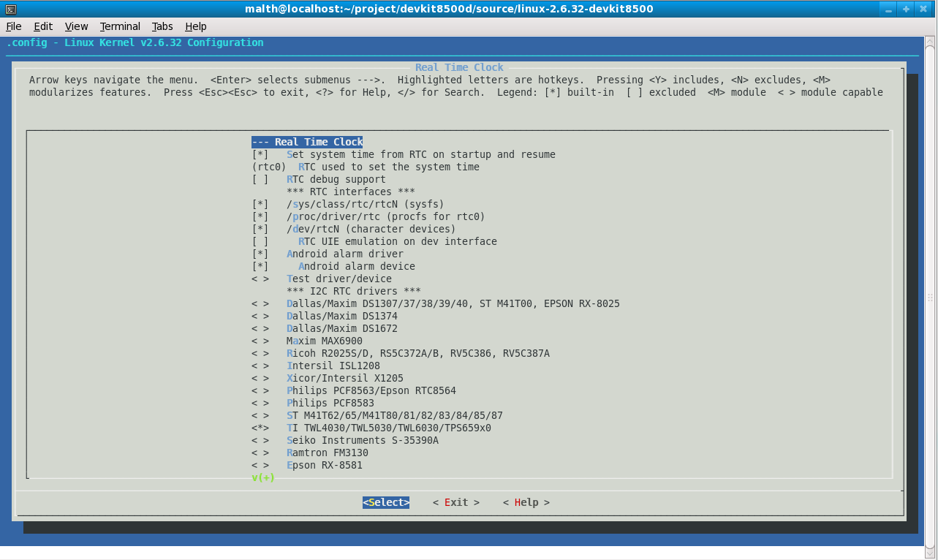Click the Real Time Clock dialog title
938x560 pixels.
coord(459,68)
